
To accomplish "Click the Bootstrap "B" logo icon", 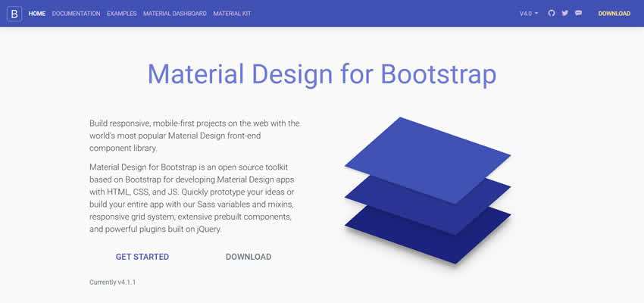I will click(x=14, y=14).
